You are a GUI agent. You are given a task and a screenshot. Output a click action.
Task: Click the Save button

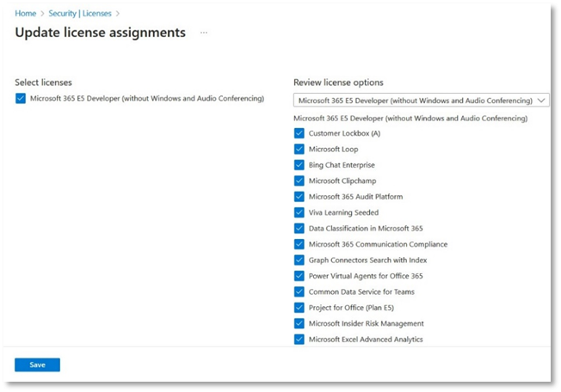click(37, 364)
